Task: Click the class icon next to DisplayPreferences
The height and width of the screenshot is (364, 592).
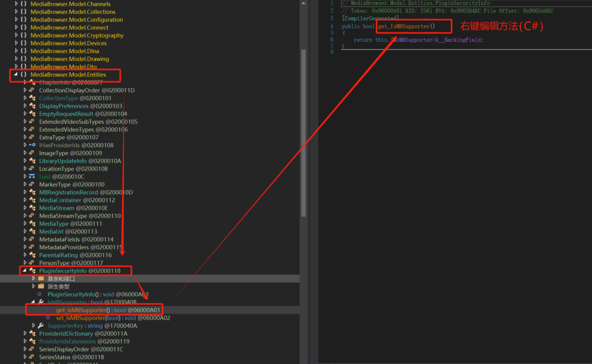Action: point(32,106)
